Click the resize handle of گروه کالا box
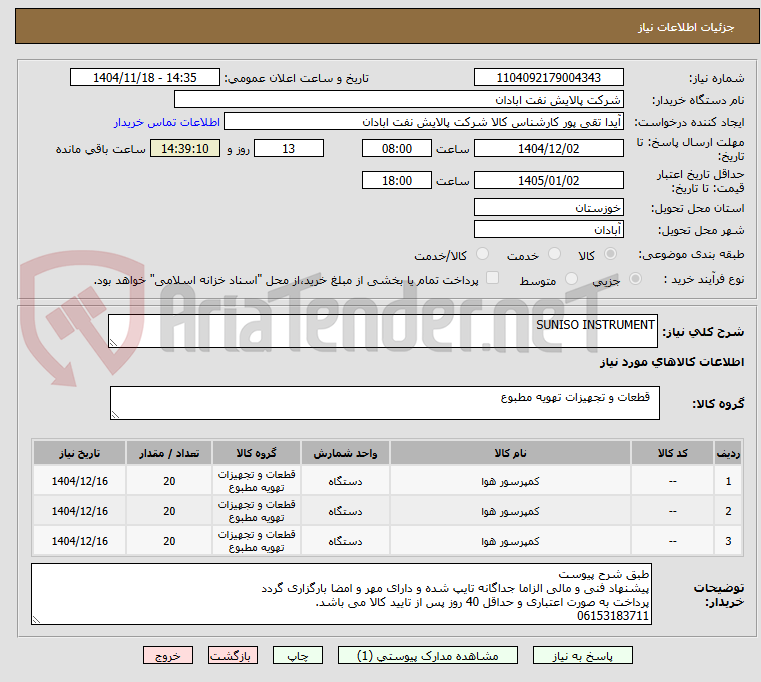This screenshot has width=761, height=682. [x=116, y=414]
